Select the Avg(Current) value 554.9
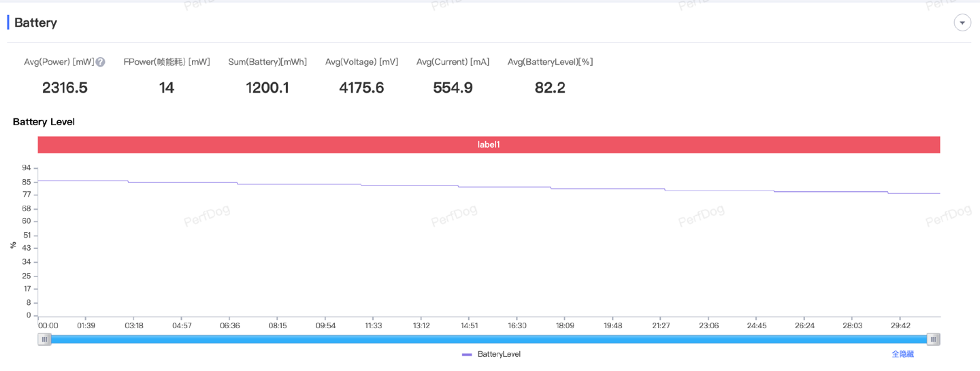 (453, 88)
